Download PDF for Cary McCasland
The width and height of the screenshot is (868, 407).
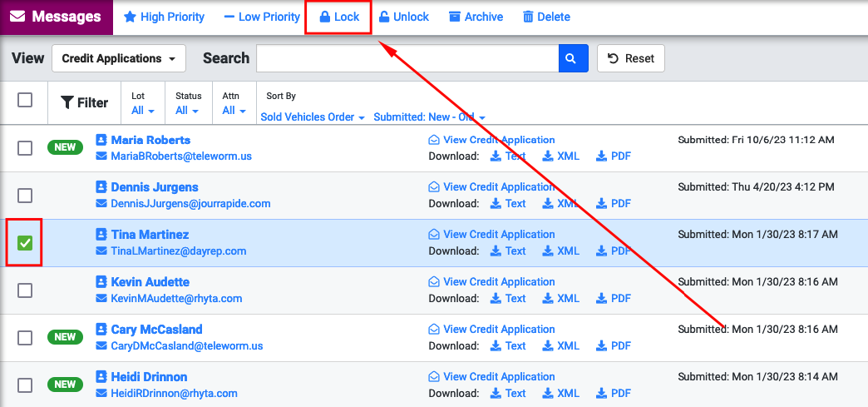pyautogui.click(x=614, y=346)
